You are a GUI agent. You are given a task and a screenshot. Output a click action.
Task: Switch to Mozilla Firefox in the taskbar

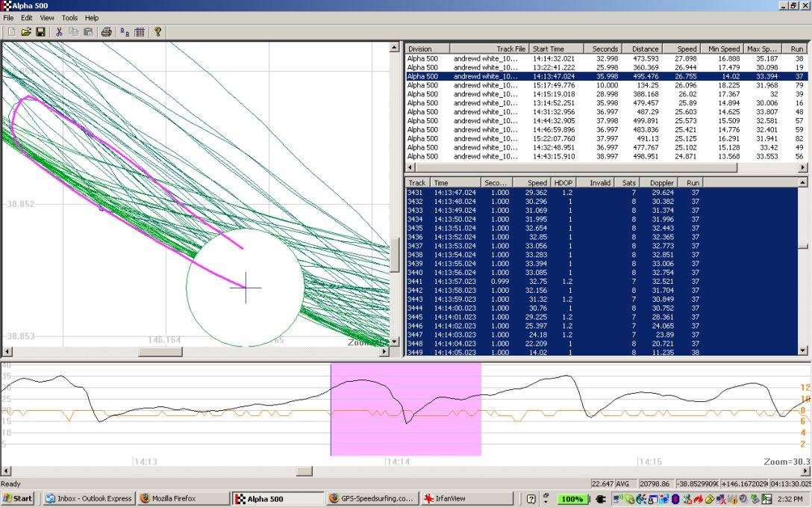(x=182, y=498)
